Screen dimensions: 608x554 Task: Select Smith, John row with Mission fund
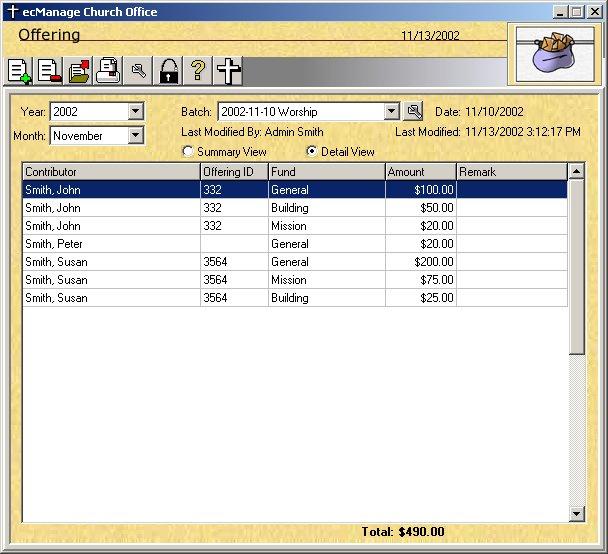(295, 226)
